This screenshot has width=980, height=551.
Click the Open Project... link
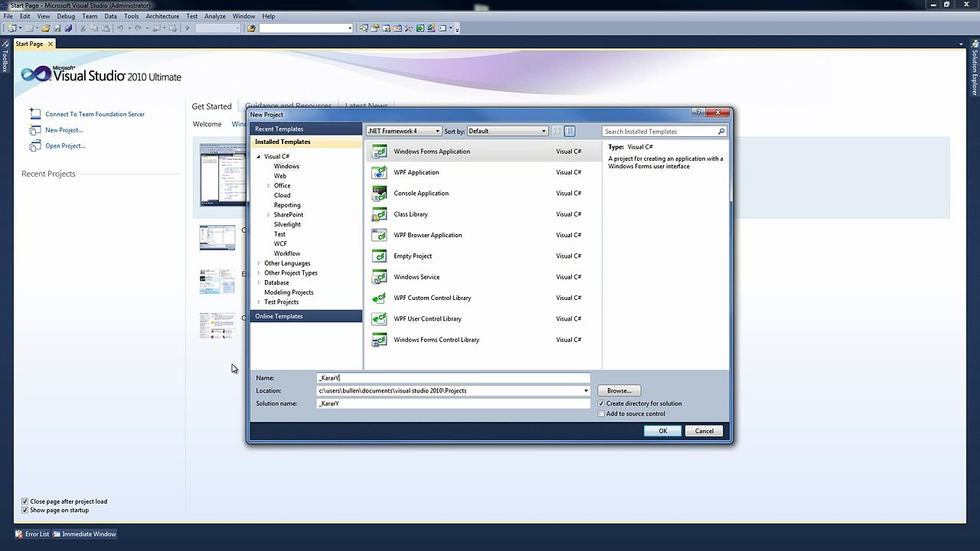(65, 146)
